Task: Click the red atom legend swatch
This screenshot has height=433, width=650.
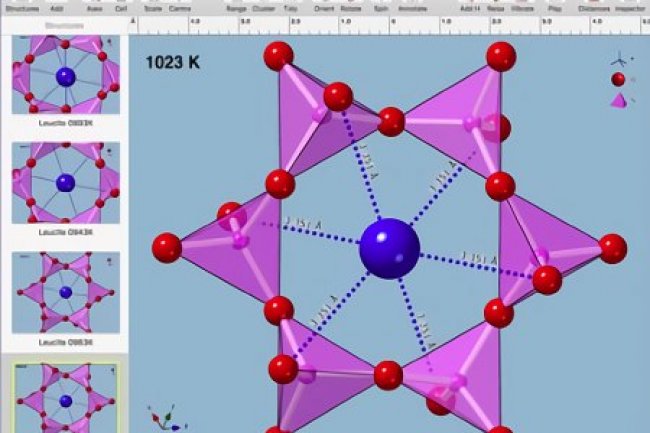Action: [x=618, y=79]
